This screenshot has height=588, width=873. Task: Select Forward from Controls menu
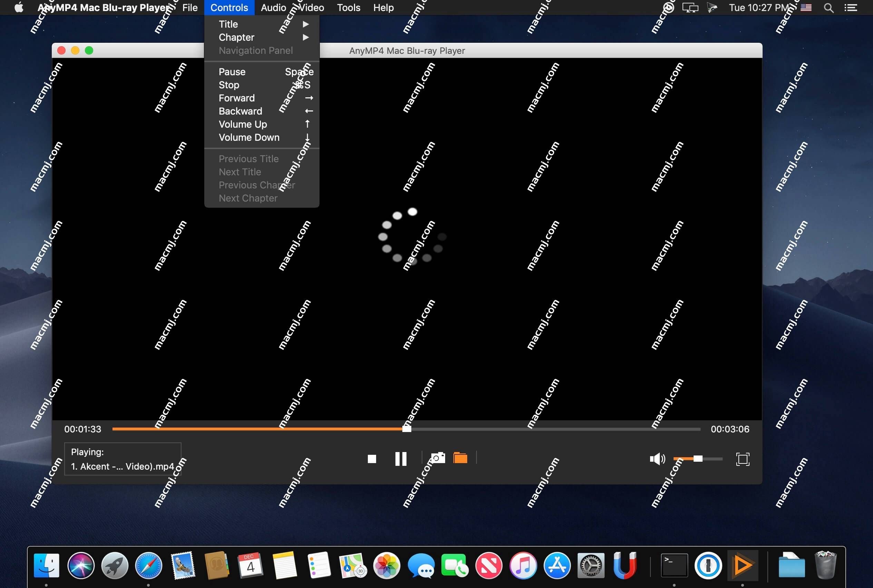pyautogui.click(x=236, y=98)
